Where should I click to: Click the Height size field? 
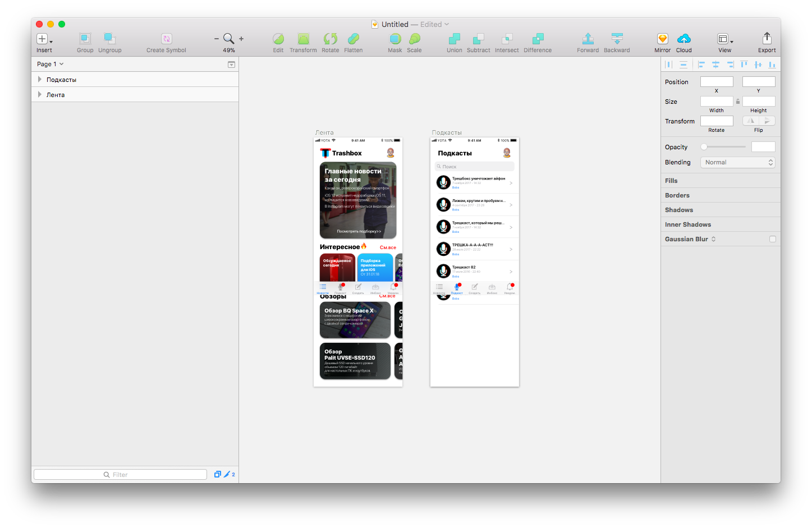[759, 102]
